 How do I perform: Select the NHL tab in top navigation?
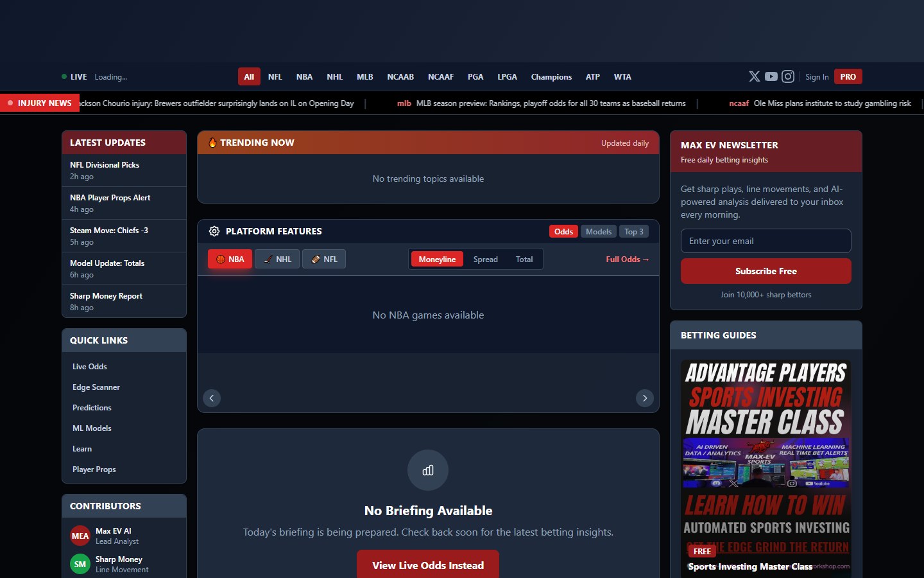click(x=335, y=76)
